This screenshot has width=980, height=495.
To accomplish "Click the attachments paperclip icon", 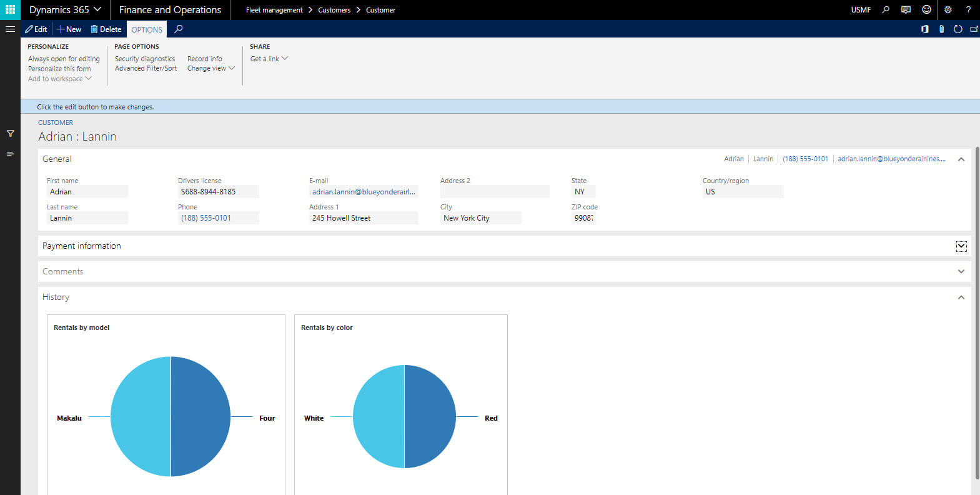I will coord(941,29).
